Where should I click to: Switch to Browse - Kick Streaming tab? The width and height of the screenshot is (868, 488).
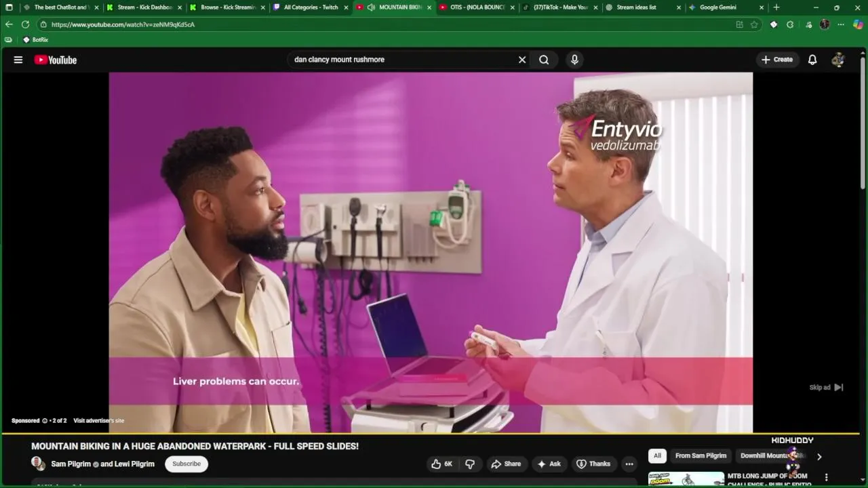pos(228,7)
